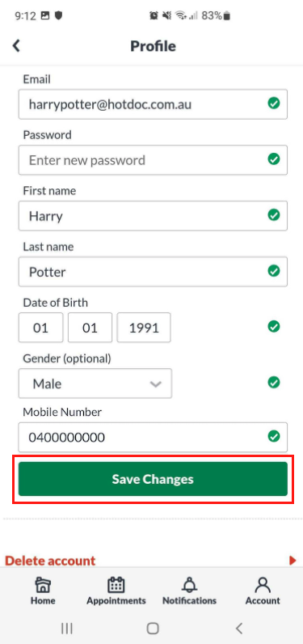
Task: Tap the Android system back icon
Action: [239, 628]
